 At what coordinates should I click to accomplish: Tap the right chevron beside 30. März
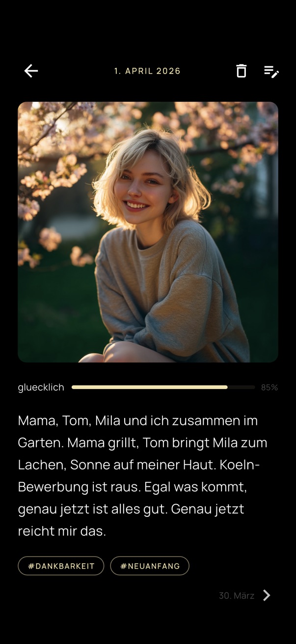click(x=267, y=595)
